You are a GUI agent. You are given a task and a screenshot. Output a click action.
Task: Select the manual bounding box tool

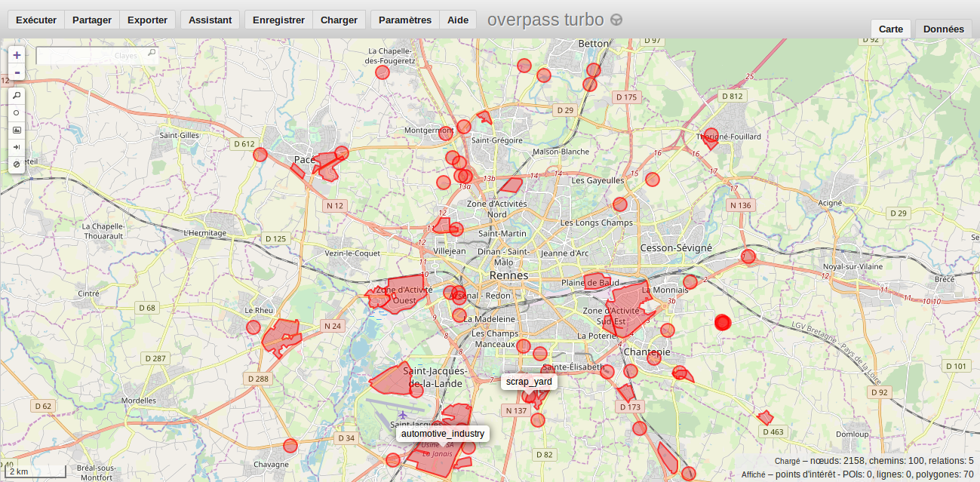coord(17,130)
